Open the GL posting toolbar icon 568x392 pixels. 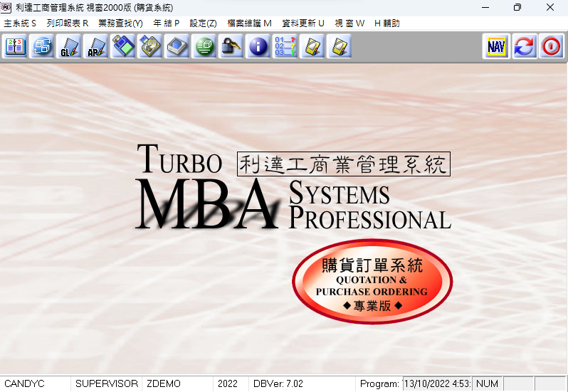pos(69,46)
